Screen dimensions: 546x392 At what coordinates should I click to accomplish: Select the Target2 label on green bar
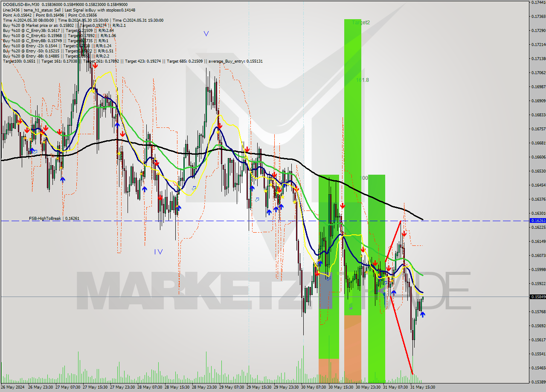[361, 23]
